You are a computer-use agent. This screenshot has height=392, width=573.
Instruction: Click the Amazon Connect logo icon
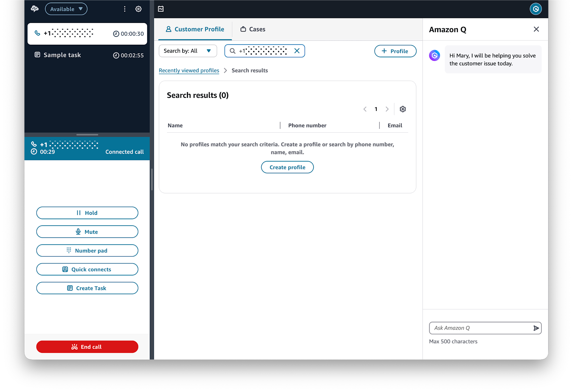pos(35,9)
